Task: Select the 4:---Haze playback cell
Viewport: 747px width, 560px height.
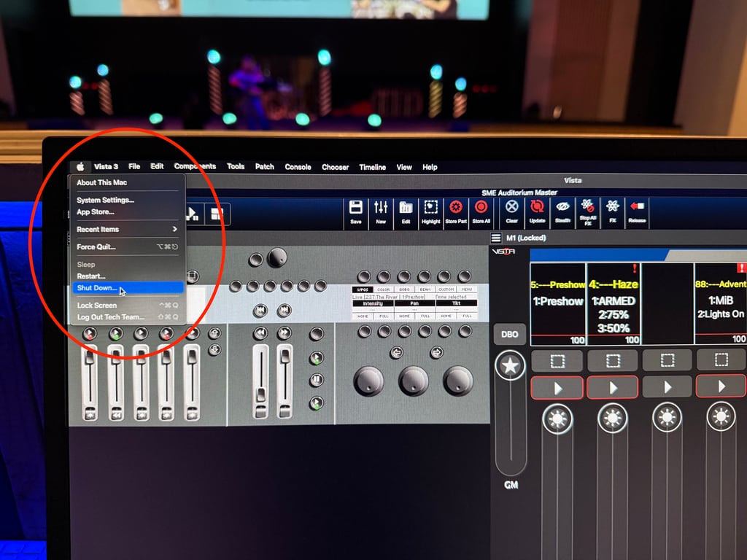Action: (x=613, y=304)
